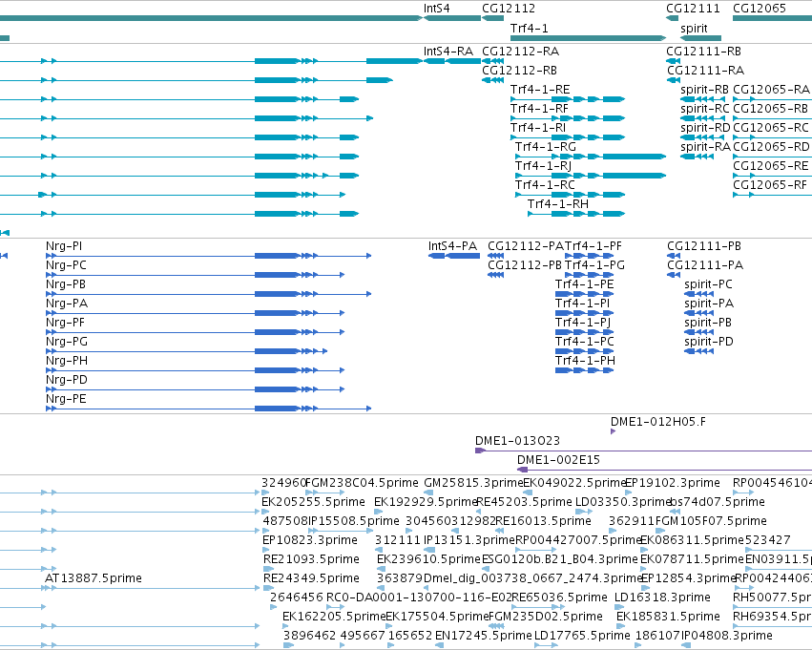Select protein Nrg-PF

65,323
